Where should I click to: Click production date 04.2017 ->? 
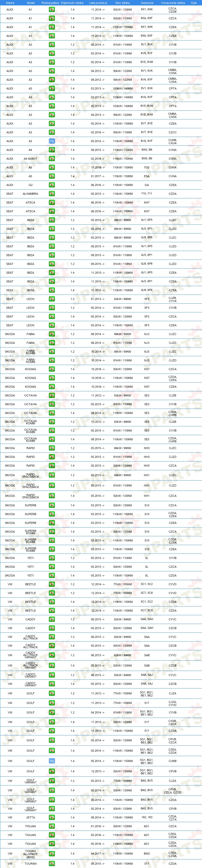pyautogui.click(x=97, y=854)
